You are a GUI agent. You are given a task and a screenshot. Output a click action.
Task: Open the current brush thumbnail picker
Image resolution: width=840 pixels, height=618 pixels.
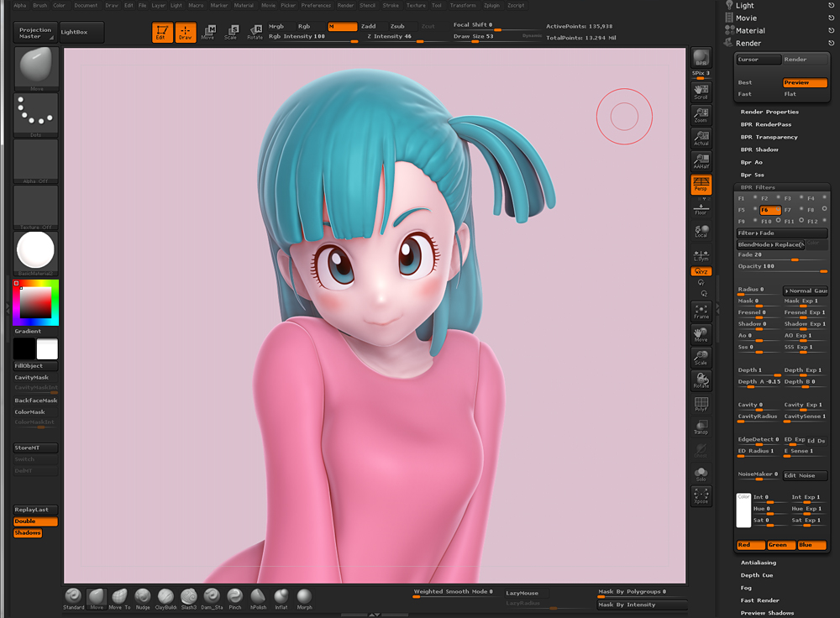point(36,69)
